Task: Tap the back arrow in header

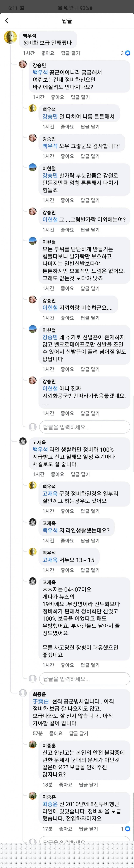Action: pyautogui.click(x=7, y=21)
